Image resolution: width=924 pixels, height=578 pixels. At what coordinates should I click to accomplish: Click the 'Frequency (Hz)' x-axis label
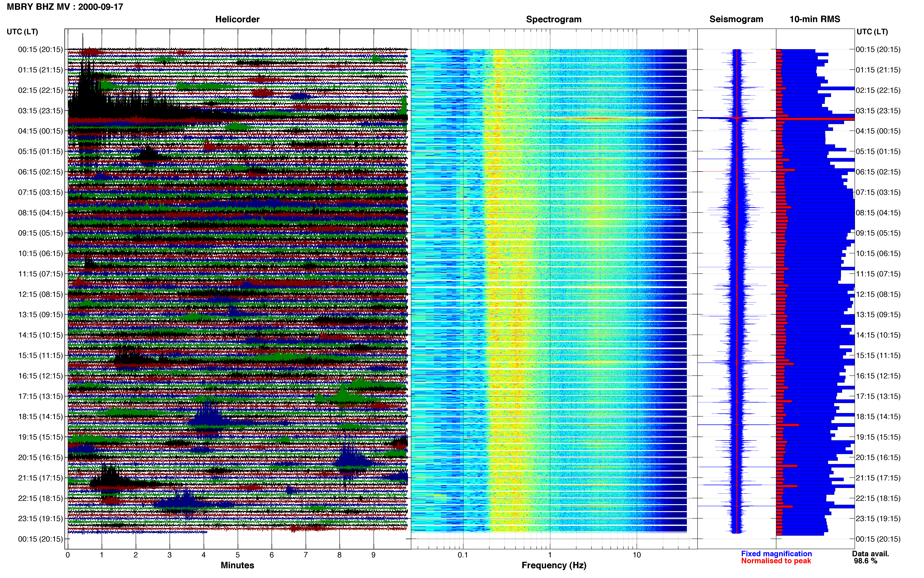click(554, 565)
